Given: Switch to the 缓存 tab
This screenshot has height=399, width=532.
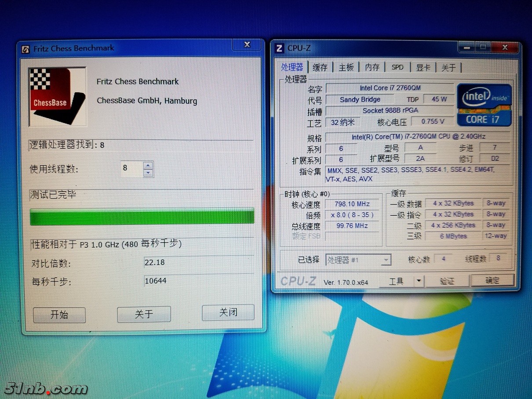Looking at the screenshot, I should 320,67.
